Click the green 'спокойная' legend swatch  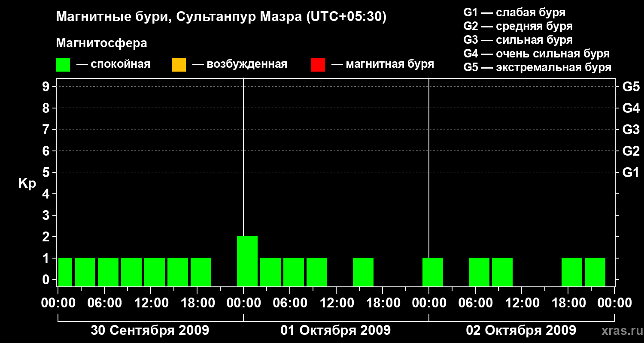pyautogui.click(x=63, y=65)
